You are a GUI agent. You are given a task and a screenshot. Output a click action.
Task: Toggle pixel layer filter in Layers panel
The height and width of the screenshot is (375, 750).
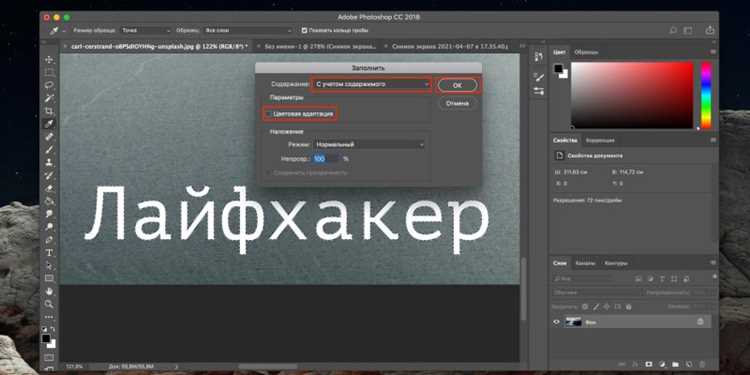638,278
